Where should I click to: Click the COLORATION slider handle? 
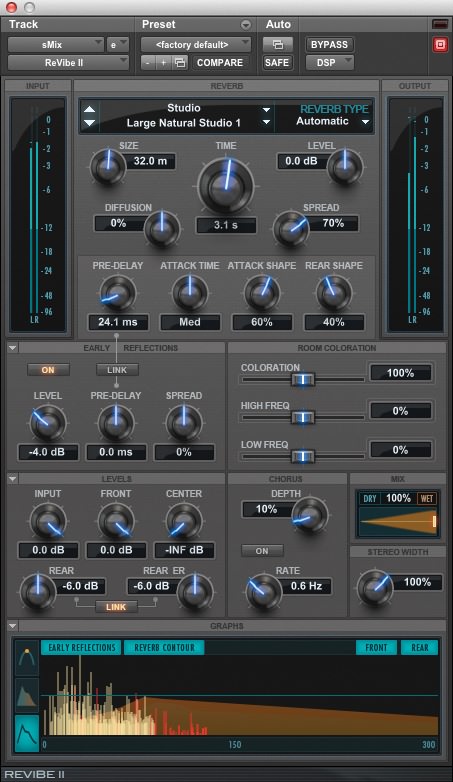[x=302, y=380]
